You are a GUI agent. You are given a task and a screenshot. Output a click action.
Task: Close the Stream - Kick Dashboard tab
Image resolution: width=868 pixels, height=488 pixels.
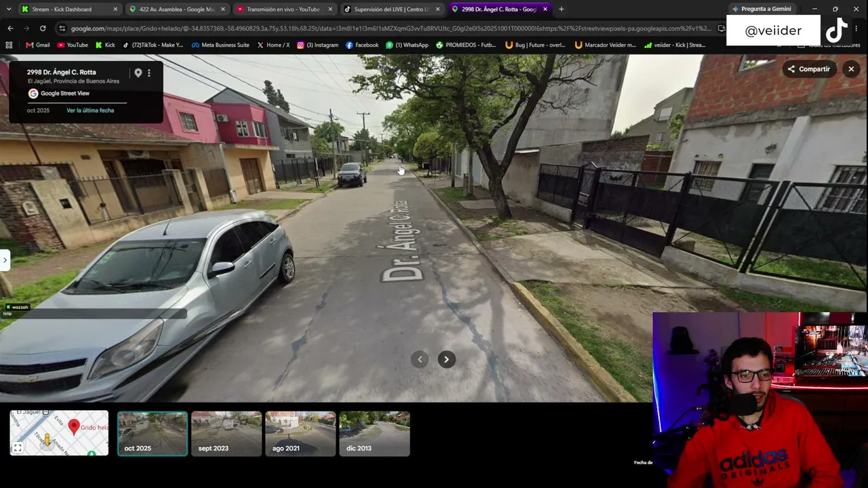click(x=115, y=9)
